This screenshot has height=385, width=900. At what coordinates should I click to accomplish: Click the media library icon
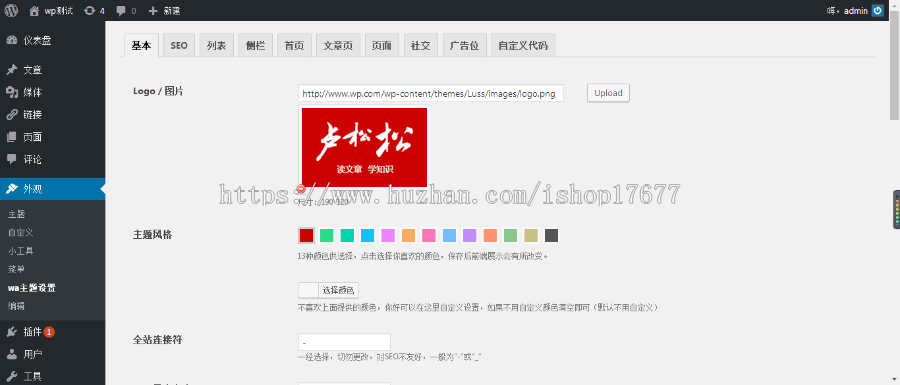tap(11, 92)
